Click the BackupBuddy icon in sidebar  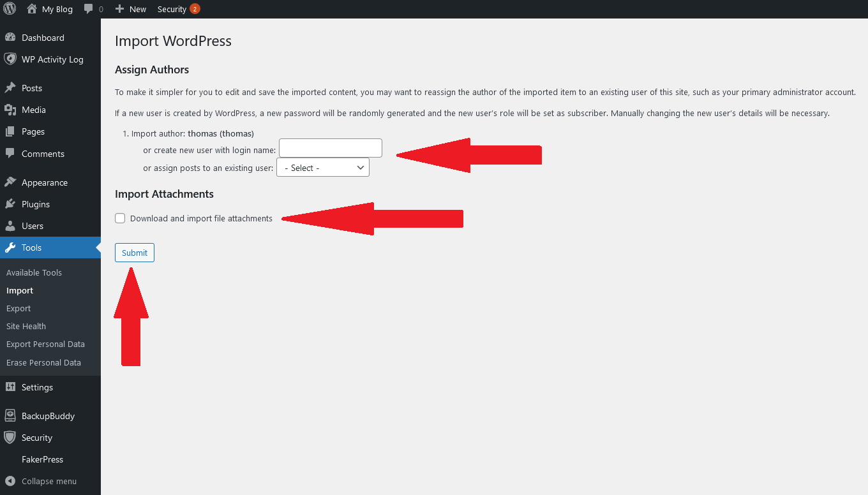click(10, 416)
